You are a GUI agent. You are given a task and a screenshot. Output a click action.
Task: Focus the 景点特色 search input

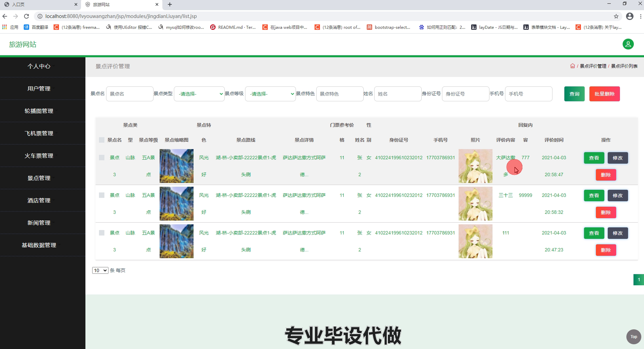[340, 94]
